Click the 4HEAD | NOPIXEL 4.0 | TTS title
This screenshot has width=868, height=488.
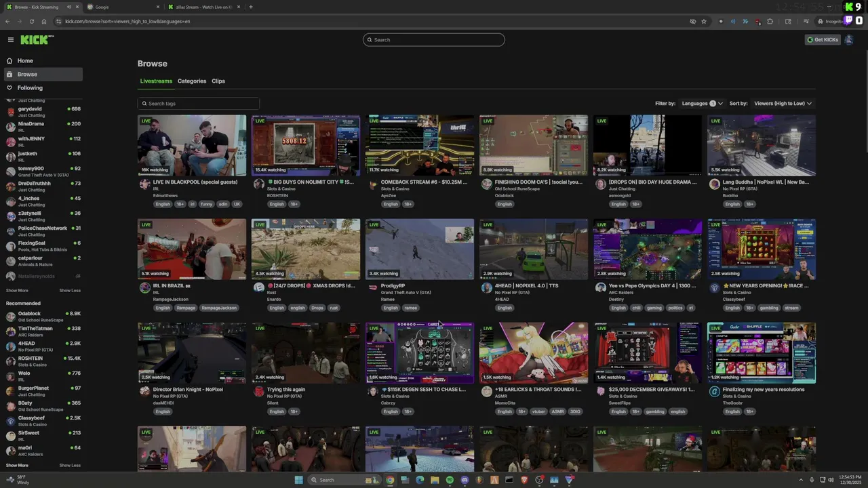pyautogui.click(x=527, y=286)
